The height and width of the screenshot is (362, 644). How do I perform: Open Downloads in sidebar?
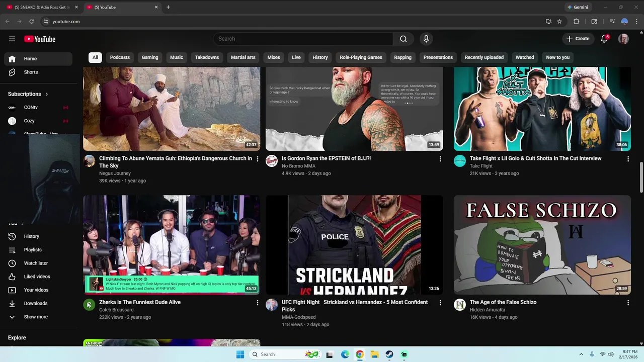pos(38,303)
